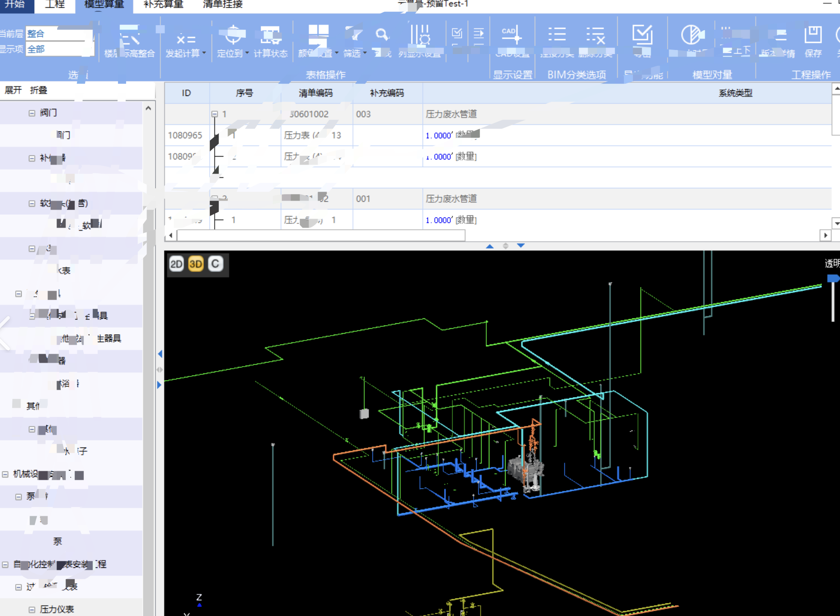Click the table scroll-right arrow
Viewport: 840px width, 616px height.
(826, 236)
